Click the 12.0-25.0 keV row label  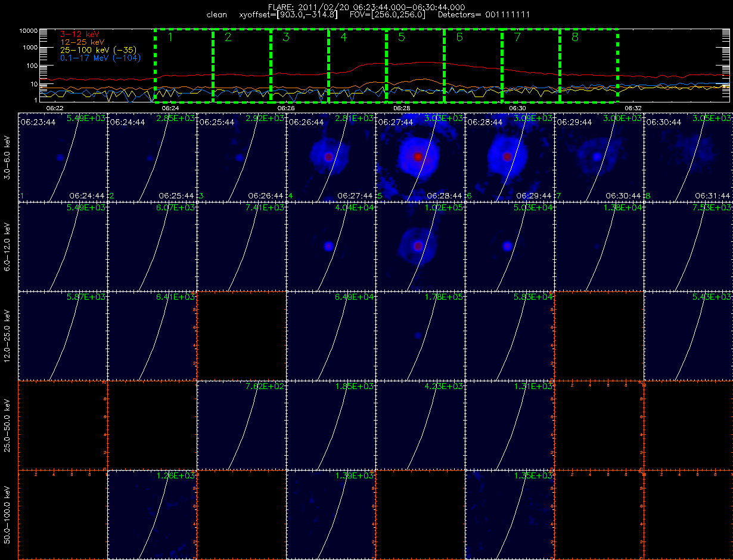[7, 336]
